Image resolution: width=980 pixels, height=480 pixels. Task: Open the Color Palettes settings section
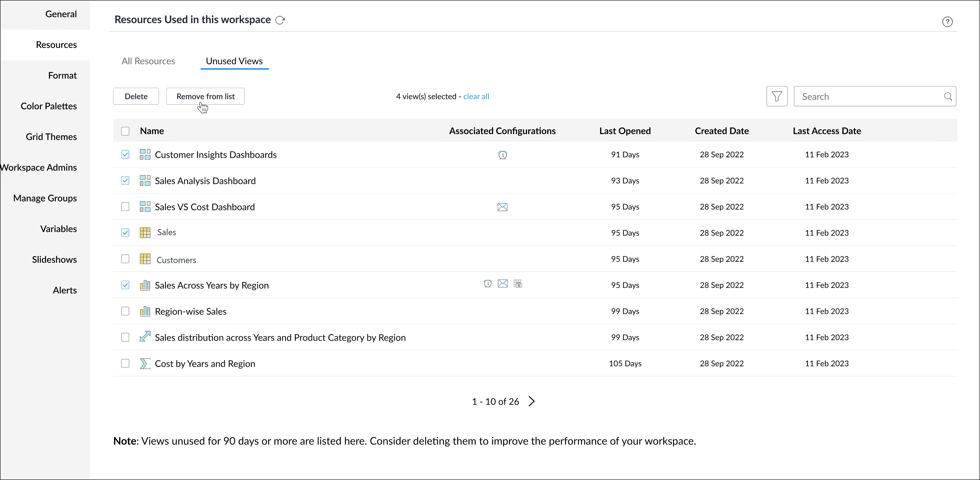pos(49,106)
